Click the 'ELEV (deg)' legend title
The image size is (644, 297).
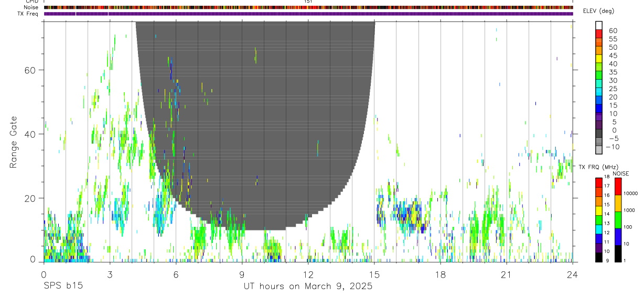(599, 12)
